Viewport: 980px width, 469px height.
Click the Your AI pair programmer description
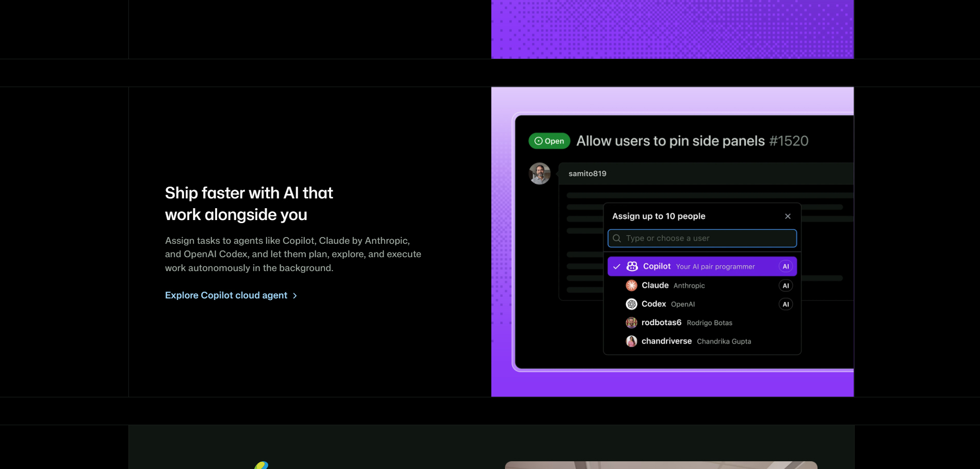715,266
